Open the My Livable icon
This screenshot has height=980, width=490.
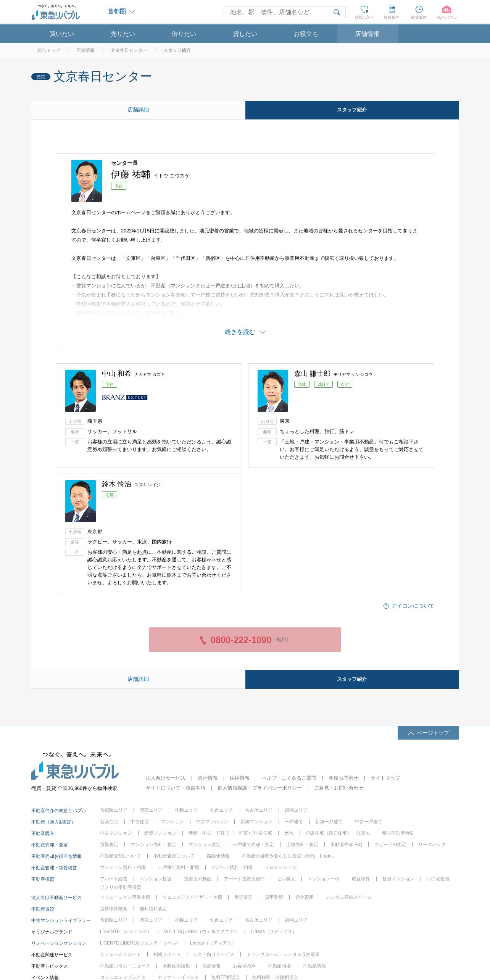[446, 12]
